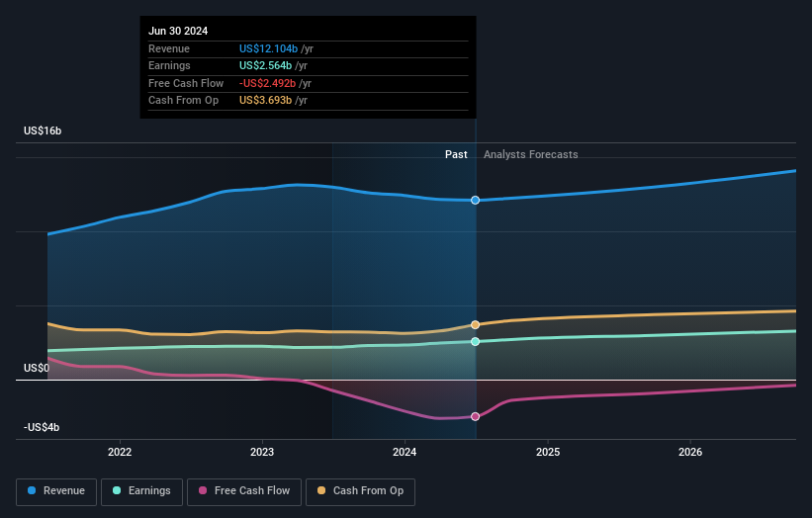The height and width of the screenshot is (518, 812).
Task: Click the US$0 y-axis label
Action: click(37, 368)
